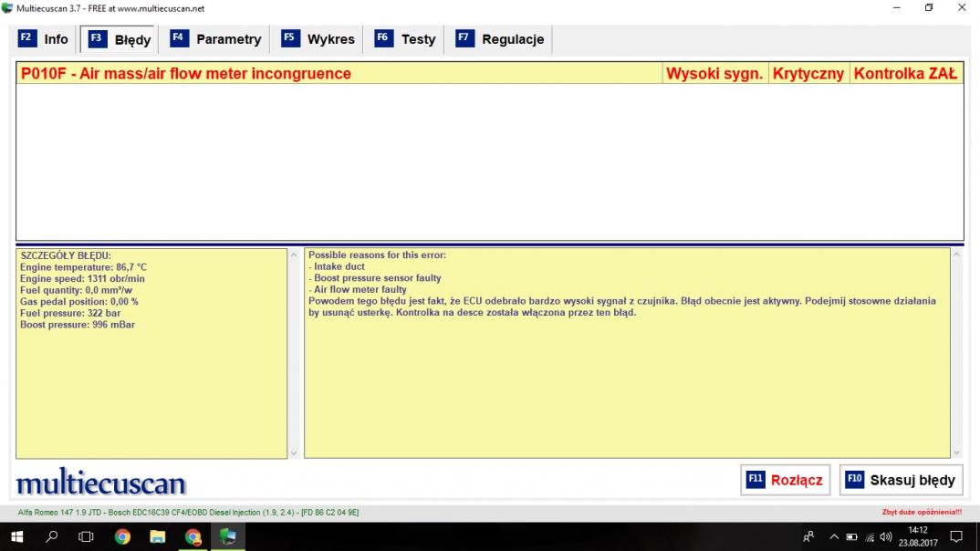Click the Zbyt duże opóźnienia warning

922,513
